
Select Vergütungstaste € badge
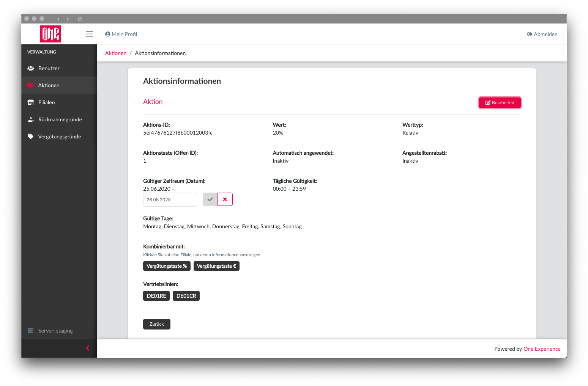pyautogui.click(x=216, y=266)
